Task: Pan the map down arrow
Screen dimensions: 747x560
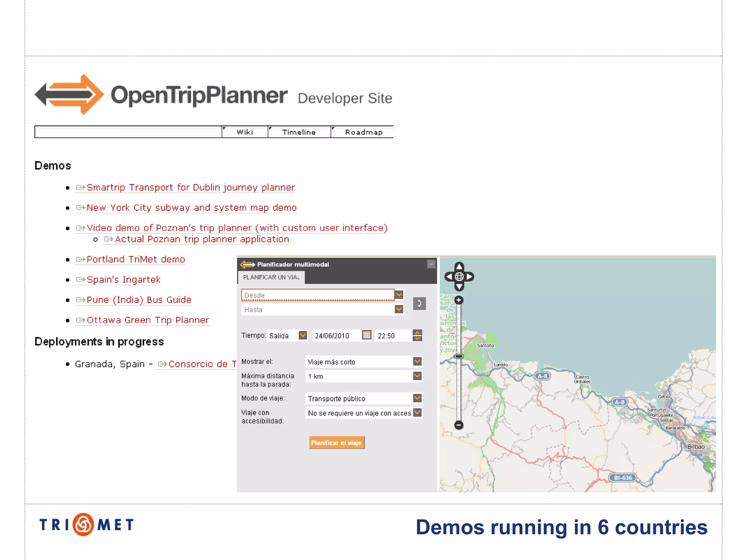Action: (x=459, y=287)
